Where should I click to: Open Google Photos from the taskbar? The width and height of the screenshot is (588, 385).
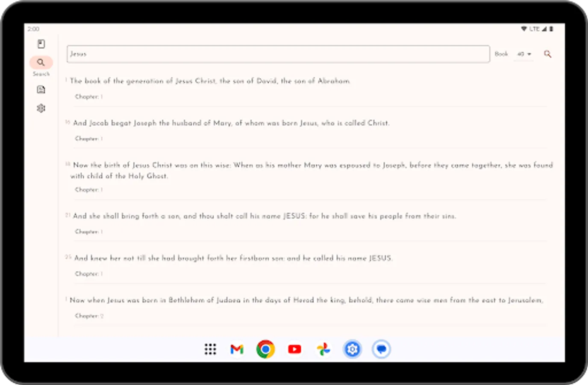[x=323, y=349]
